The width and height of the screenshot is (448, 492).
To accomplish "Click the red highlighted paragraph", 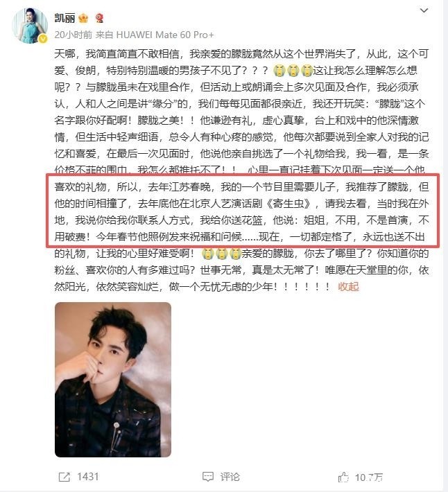I will pos(242,211).
